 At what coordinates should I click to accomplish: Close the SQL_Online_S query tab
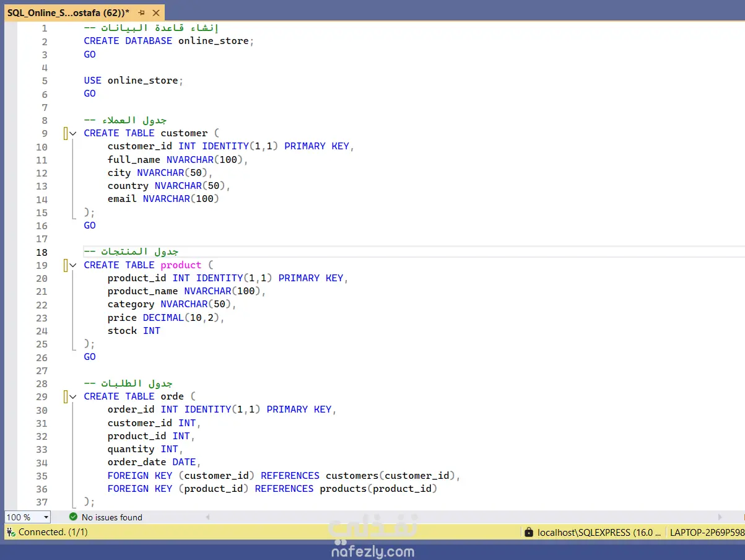[155, 12]
